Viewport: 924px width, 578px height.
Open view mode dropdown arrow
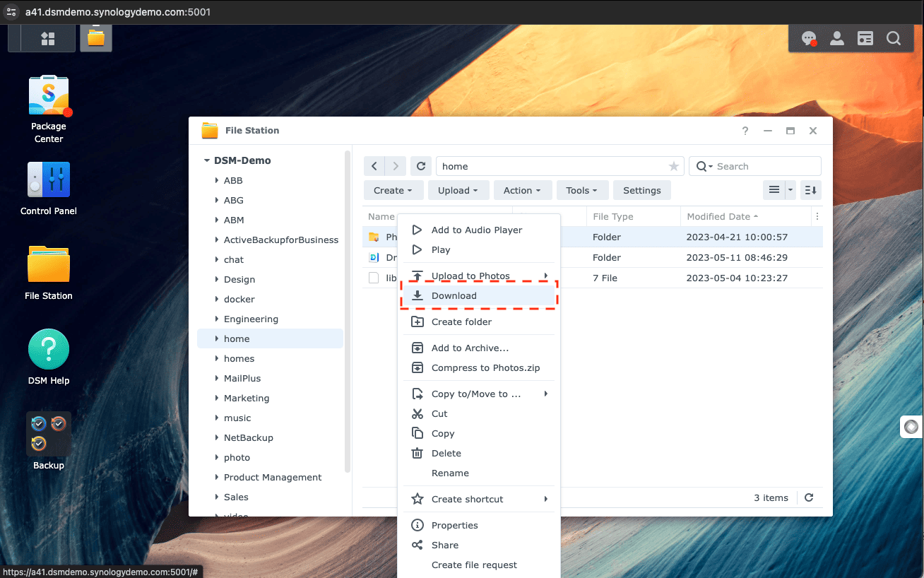click(790, 190)
